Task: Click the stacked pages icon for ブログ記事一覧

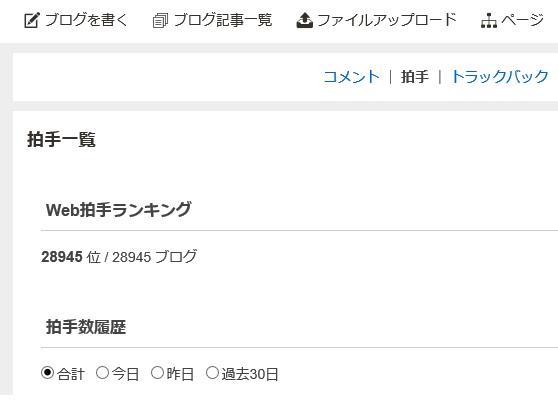Action: (x=160, y=20)
